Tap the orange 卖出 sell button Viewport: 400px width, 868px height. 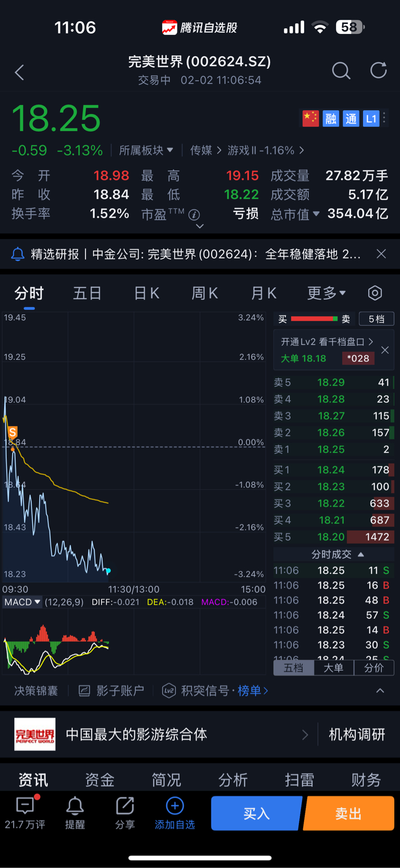[348, 813]
